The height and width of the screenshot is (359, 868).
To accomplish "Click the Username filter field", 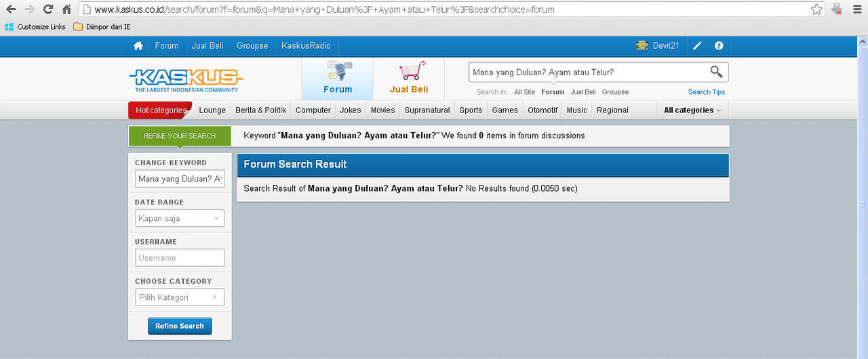I will (180, 257).
